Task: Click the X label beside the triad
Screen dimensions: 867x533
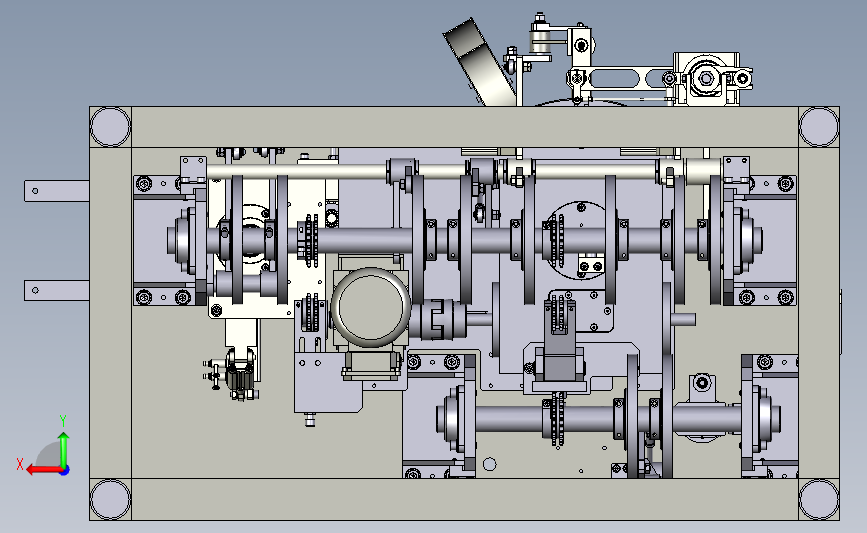Action: [20, 464]
